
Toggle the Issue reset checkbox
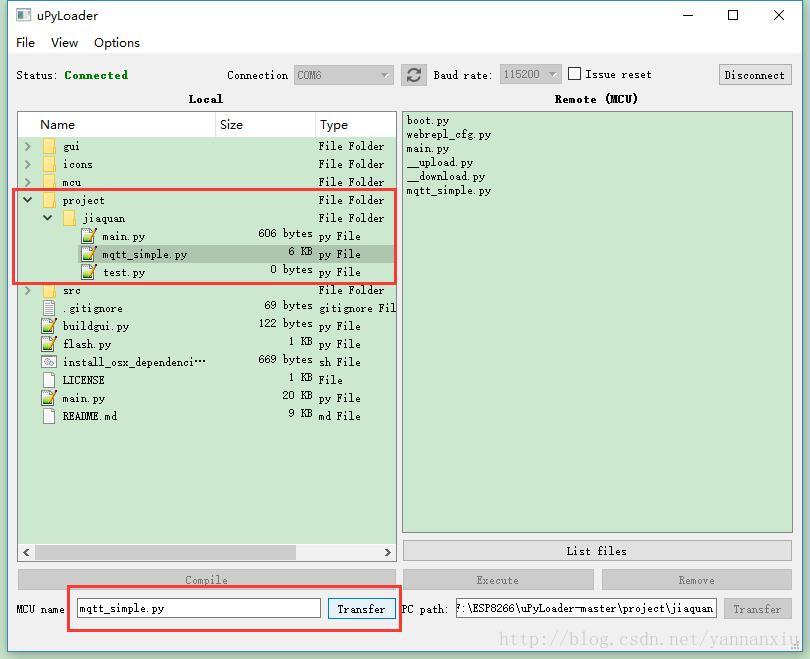(574, 74)
